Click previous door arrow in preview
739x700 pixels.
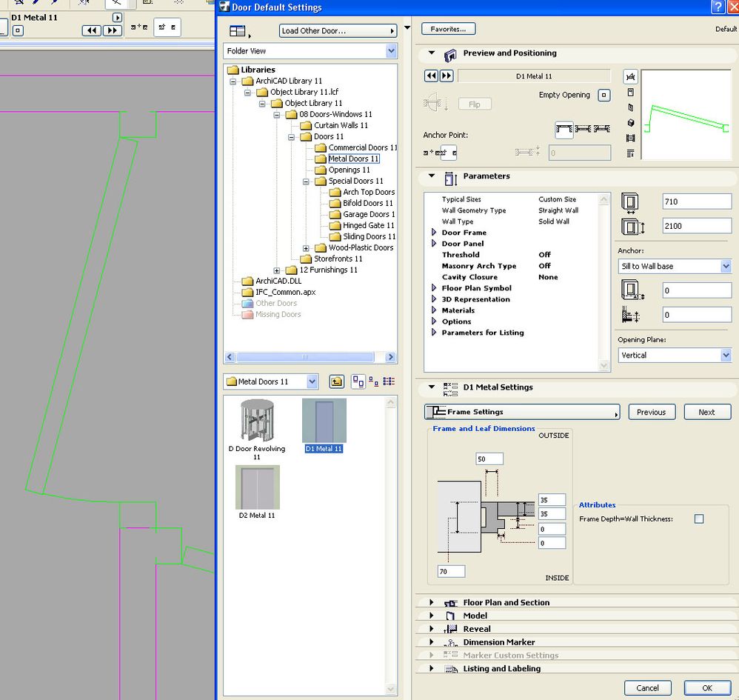pos(431,76)
